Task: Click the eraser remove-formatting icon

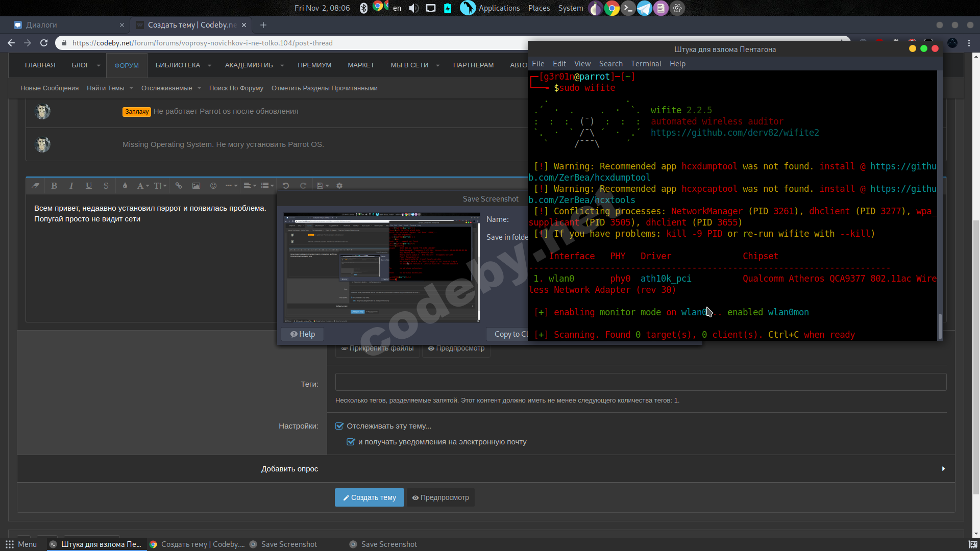Action: [35, 186]
